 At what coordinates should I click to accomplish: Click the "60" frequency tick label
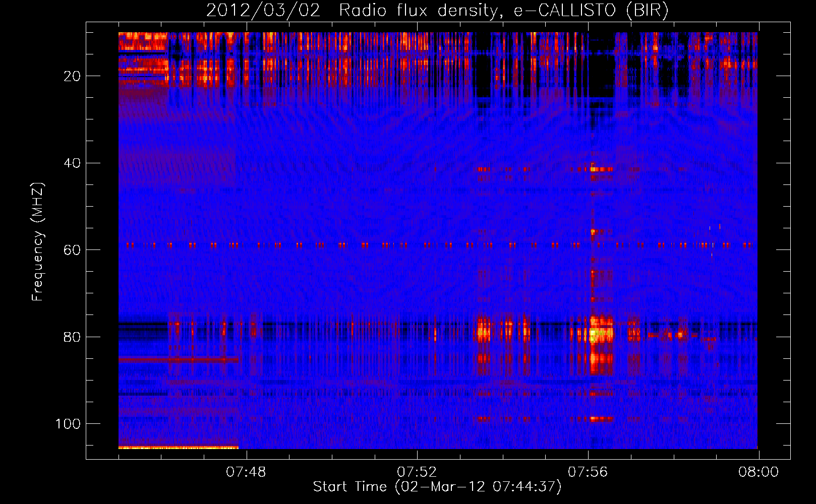(72, 250)
